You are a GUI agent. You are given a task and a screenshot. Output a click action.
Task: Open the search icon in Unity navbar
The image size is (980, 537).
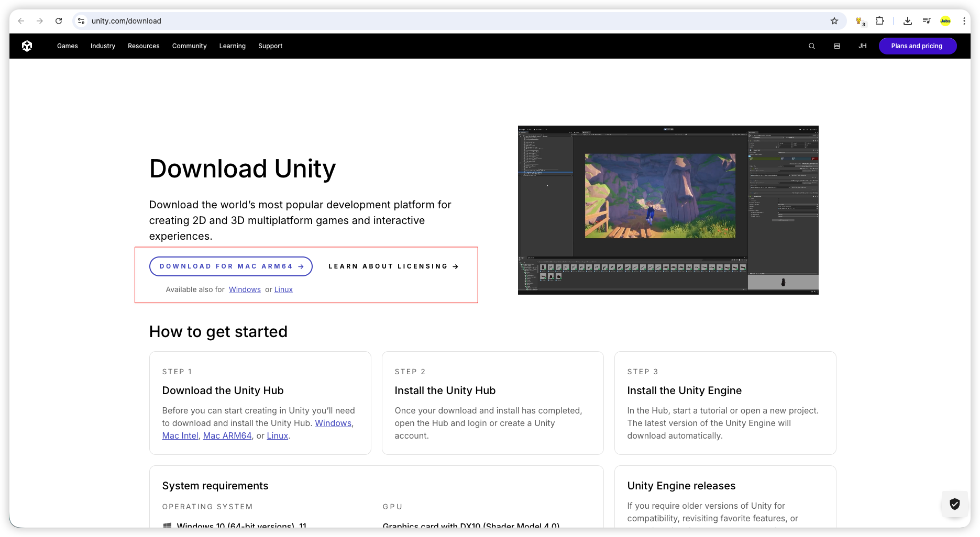pyautogui.click(x=812, y=46)
